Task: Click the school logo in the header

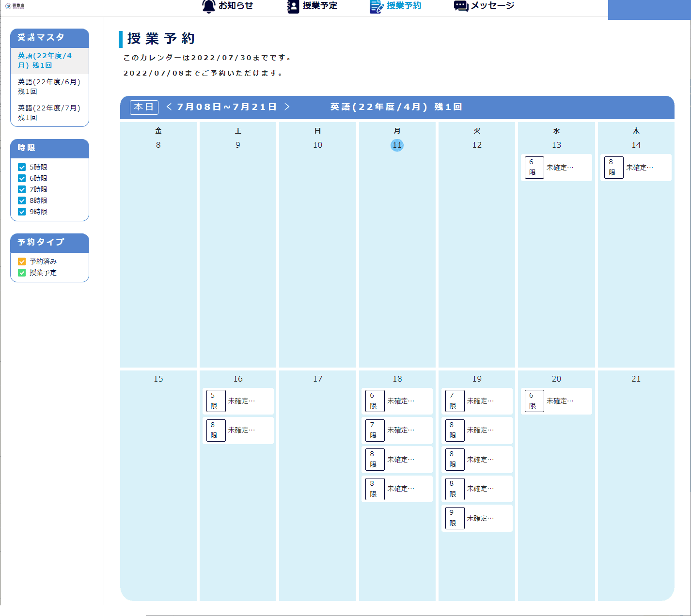Action: click(x=15, y=6)
